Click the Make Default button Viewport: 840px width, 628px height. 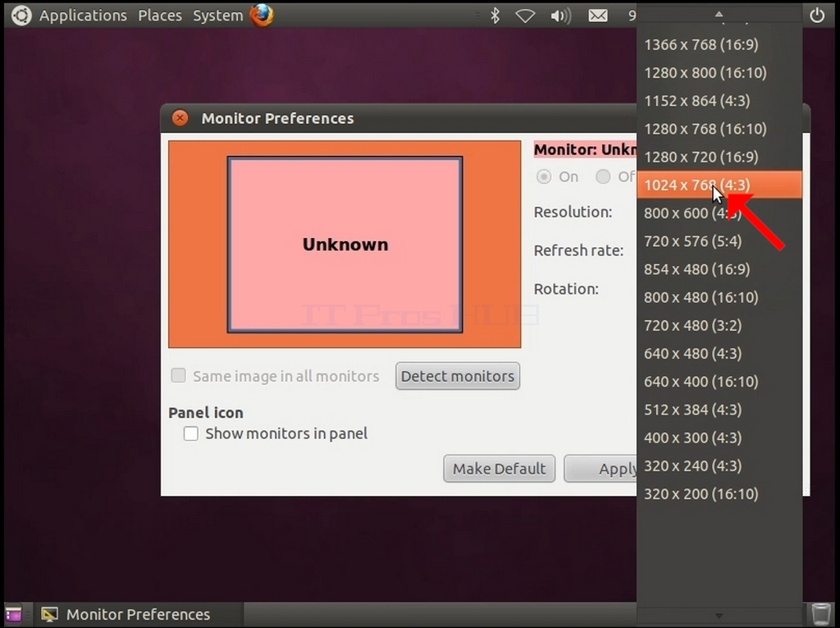500,469
